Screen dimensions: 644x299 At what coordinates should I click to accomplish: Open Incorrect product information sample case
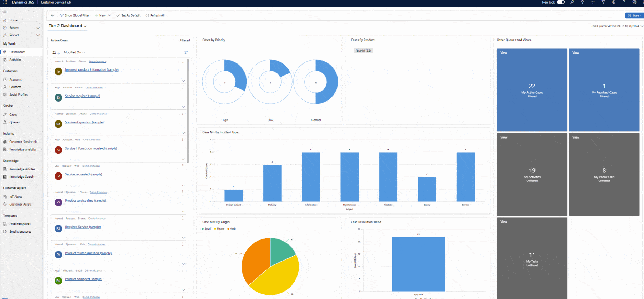[x=92, y=70]
